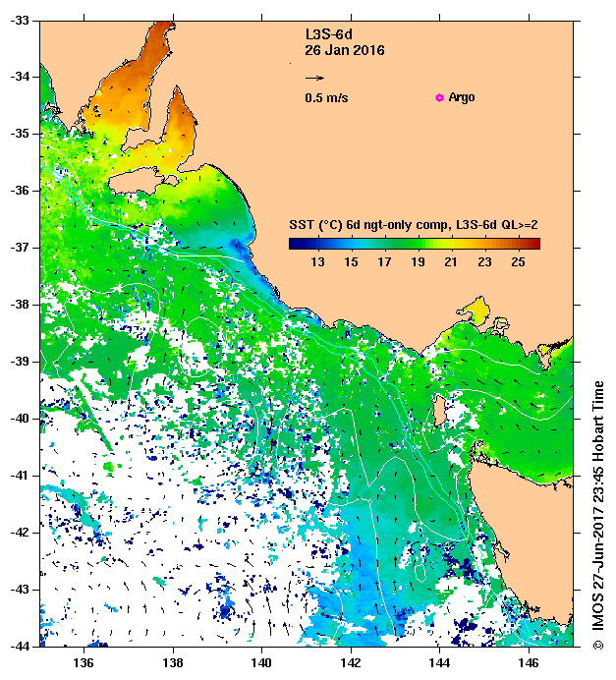Click latitude axis label '-33'
The height and width of the screenshot is (680, 616).
pos(20,21)
